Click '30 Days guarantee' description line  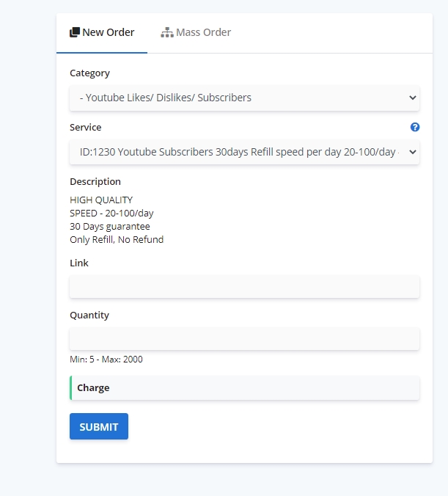click(x=110, y=227)
